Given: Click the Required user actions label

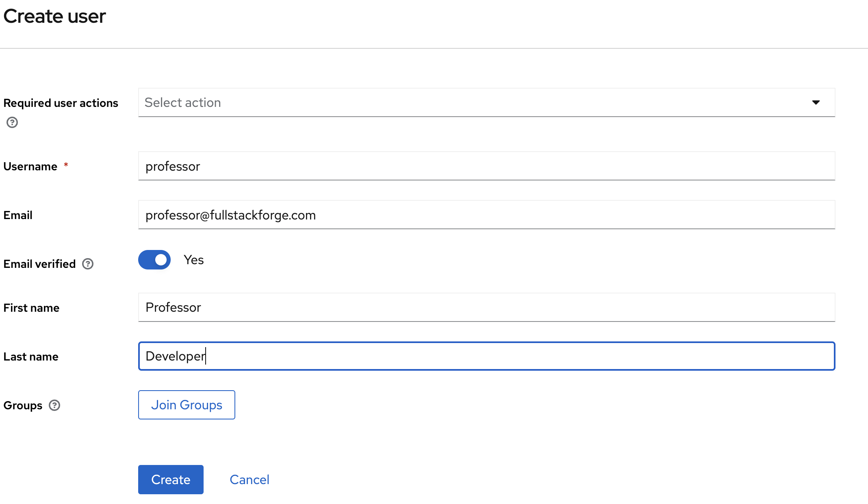Looking at the screenshot, I should point(61,103).
